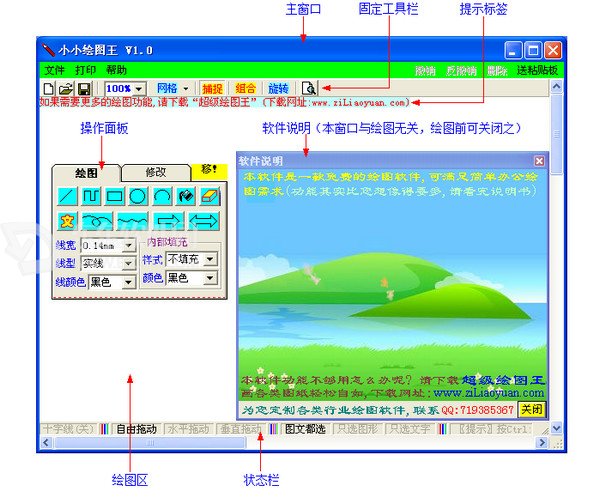This screenshot has width=600, height=498.
Task: Select 只选图形 shapes-only mode
Action: pos(358,429)
